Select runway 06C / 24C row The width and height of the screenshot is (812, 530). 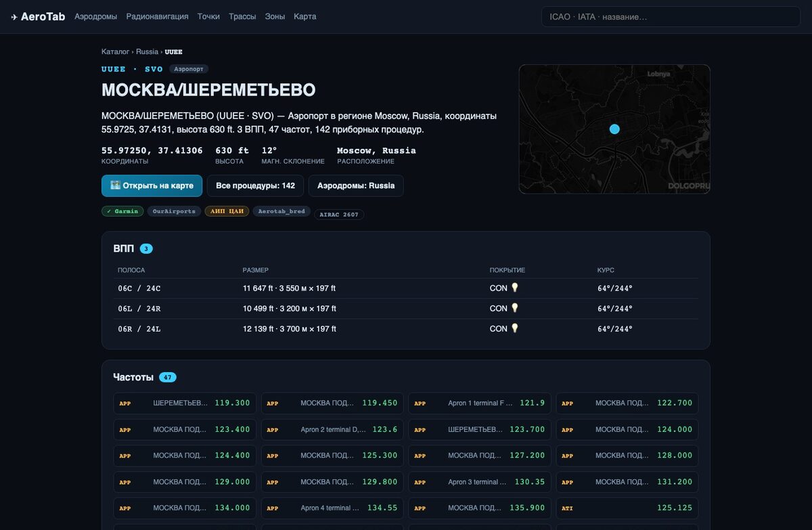pyautogui.click(x=406, y=288)
